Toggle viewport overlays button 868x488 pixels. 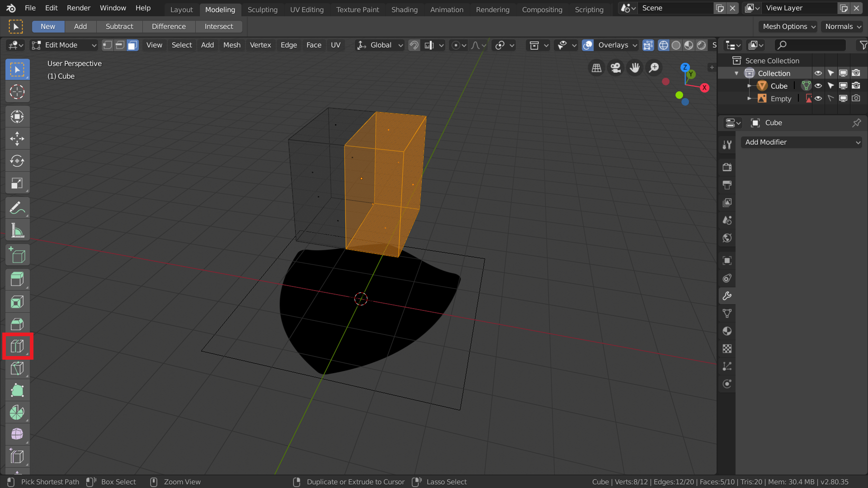588,45
